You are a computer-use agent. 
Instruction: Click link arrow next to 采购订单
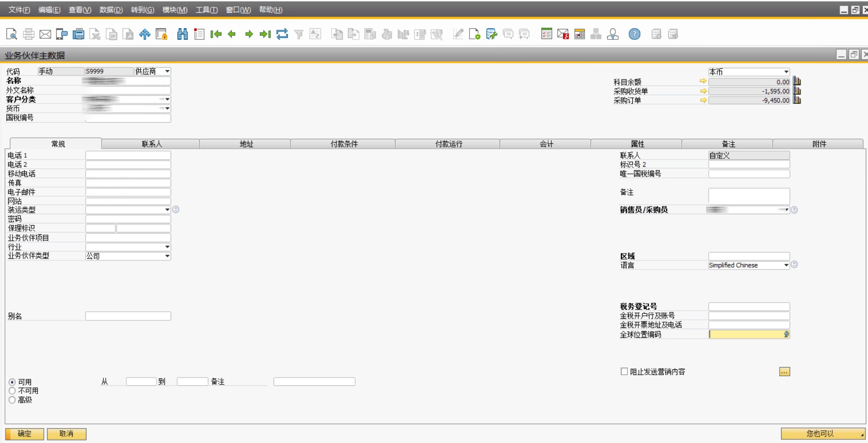(x=703, y=100)
